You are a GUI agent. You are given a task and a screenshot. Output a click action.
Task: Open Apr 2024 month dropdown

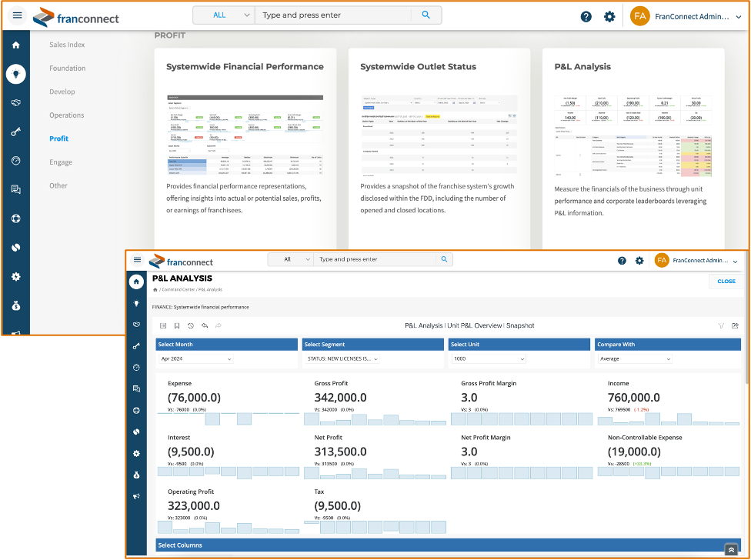coord(196,359)
